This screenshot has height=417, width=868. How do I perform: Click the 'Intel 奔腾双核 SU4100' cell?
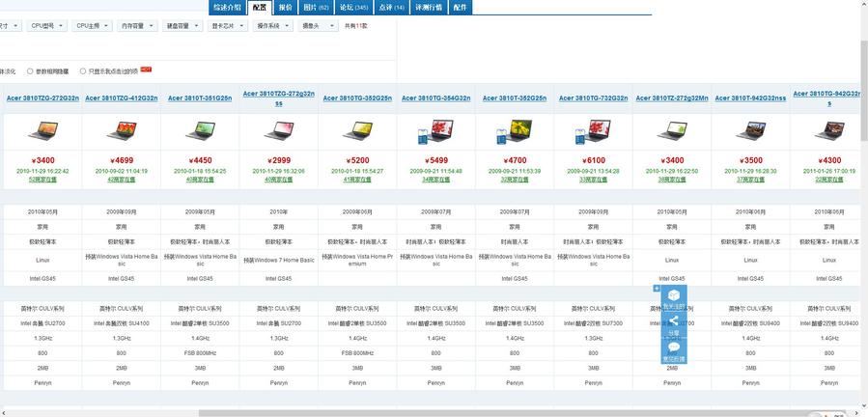tap(122, 323)
